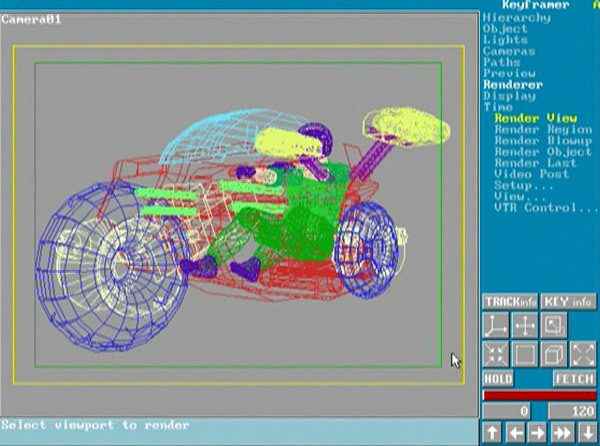Click the outward-pointing arrows icon

tap(583, 354)
